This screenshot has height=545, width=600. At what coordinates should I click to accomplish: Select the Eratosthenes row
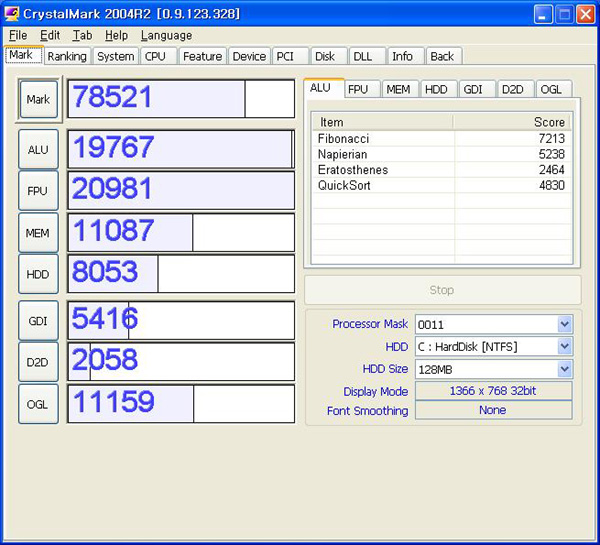tap(442, 170)
